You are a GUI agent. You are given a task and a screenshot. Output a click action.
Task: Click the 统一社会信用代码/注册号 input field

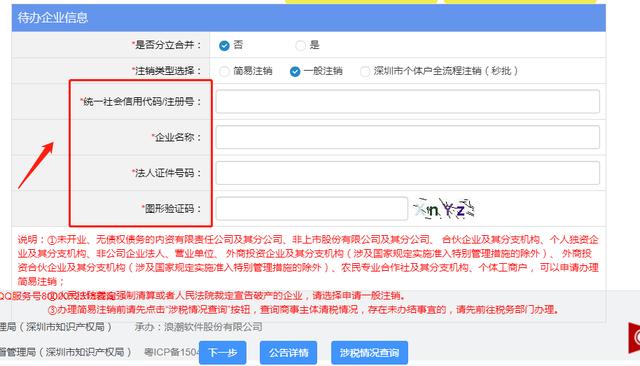click(407, 102)
